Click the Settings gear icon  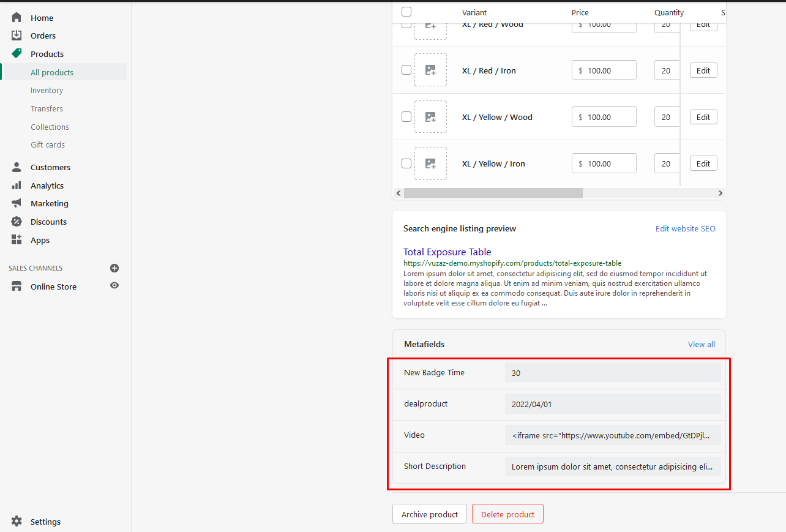[x=17, y=522]
